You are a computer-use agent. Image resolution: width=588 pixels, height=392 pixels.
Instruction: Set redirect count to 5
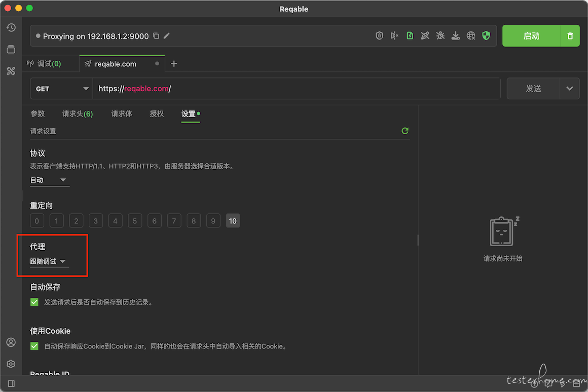[135, 221]
